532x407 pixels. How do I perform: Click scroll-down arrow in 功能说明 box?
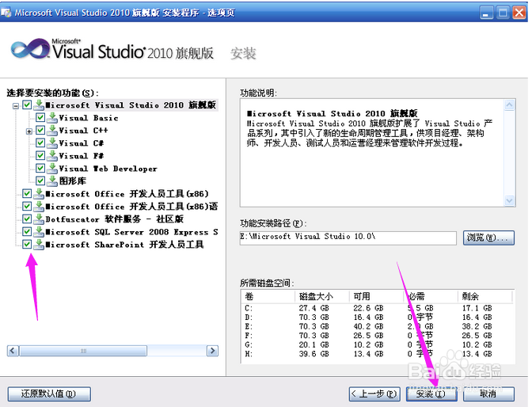pos(509,200)
